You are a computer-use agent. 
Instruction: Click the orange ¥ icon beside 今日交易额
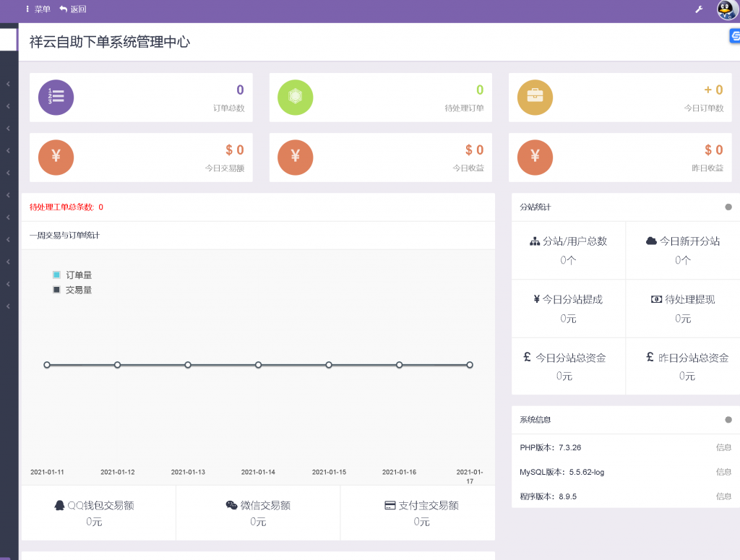56,157
